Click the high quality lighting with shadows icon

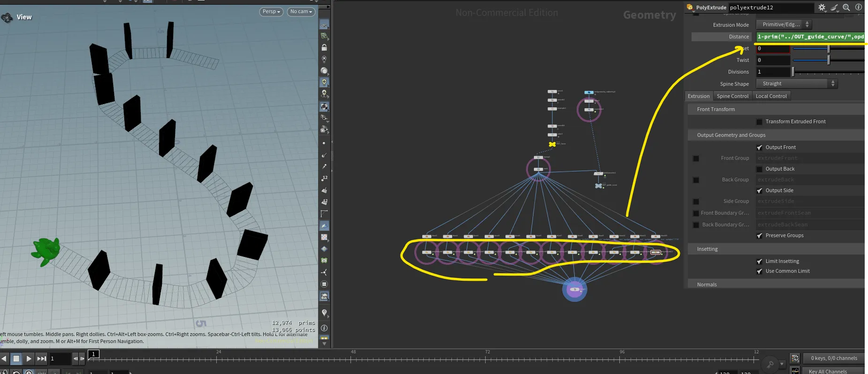324,94
